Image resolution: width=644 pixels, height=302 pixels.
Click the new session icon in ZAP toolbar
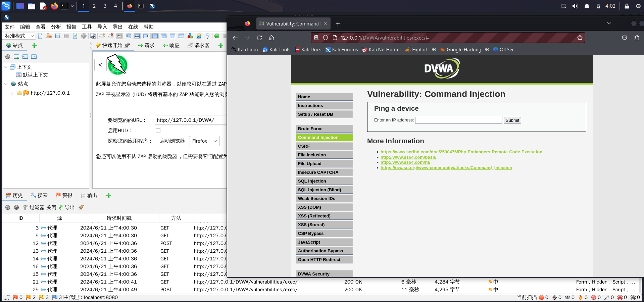(x=41, y=36)
